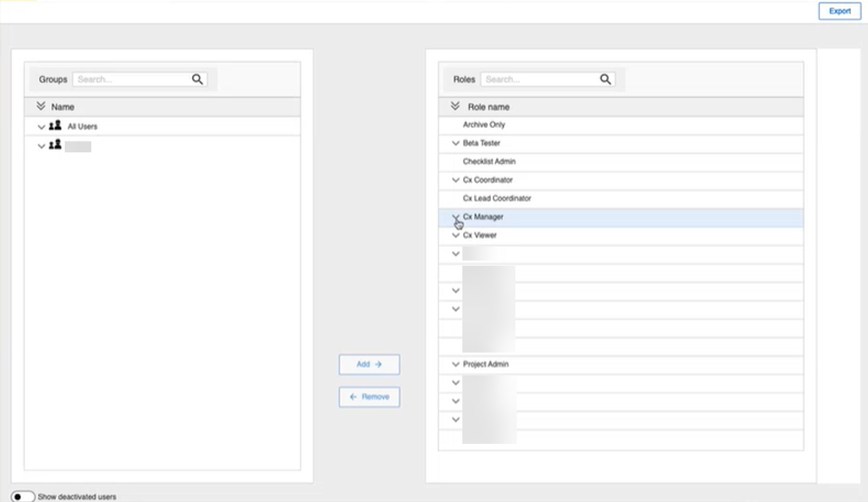Click the double-chevron icon in Role name header
This screenshot has width=868, height=502.
pyautogui.click(x=455, y=107)
